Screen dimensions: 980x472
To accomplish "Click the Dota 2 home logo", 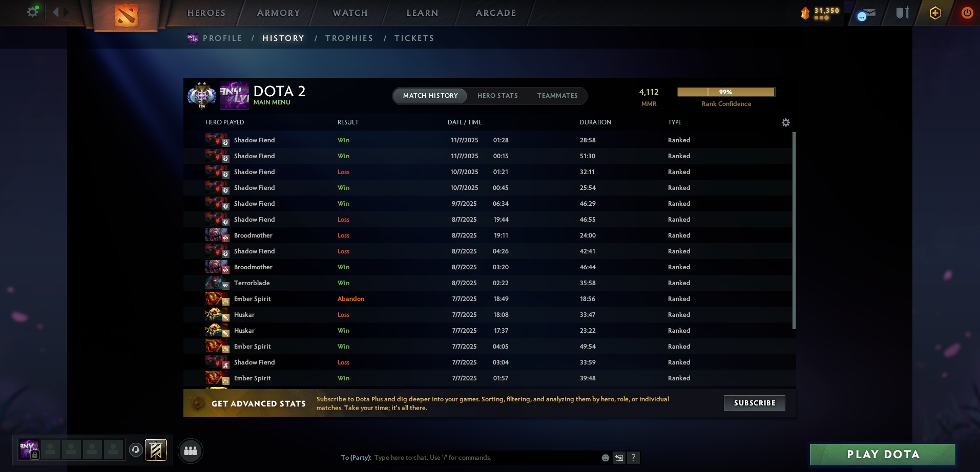I will (126, 15).
